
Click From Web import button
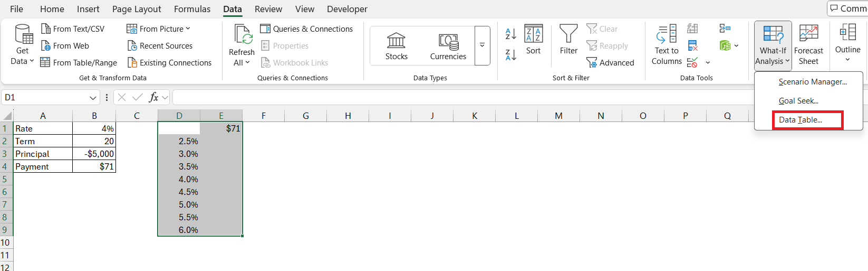(65, 46)
